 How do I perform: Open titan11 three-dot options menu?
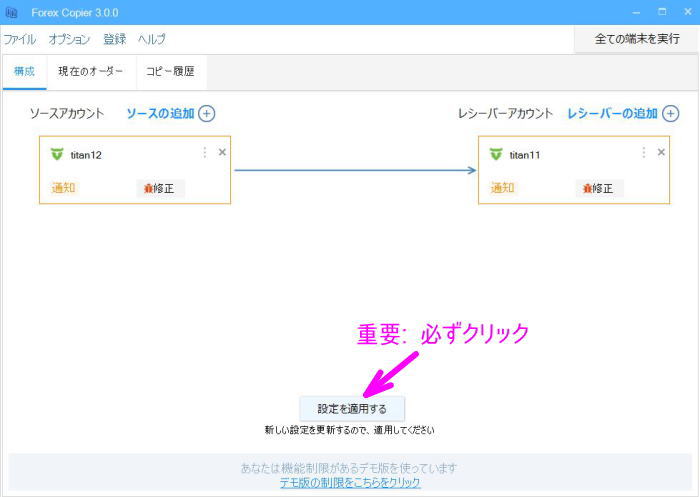point(644,153)
